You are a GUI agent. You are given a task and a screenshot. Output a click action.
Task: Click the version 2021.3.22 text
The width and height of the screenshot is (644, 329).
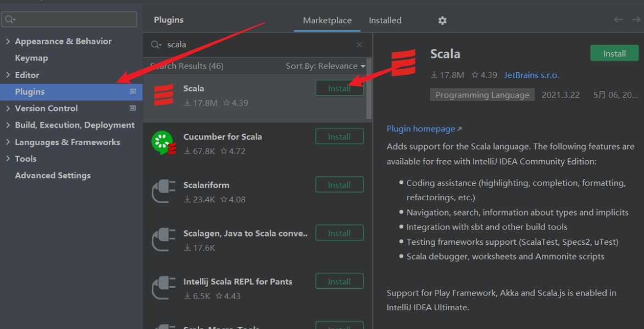tap(560, 95)
